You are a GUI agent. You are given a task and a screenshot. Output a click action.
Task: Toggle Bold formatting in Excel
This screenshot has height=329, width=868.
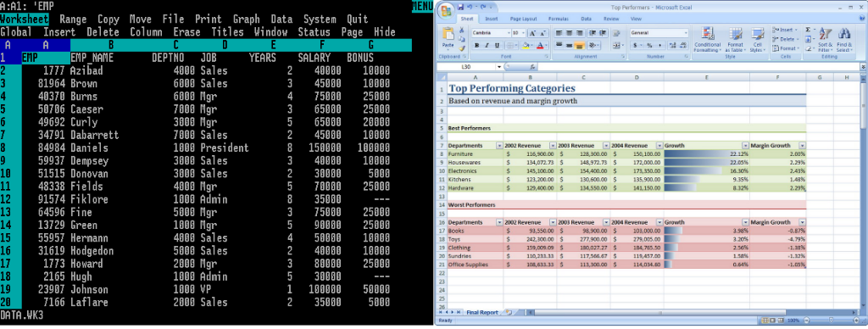click(x=476, y=46)
